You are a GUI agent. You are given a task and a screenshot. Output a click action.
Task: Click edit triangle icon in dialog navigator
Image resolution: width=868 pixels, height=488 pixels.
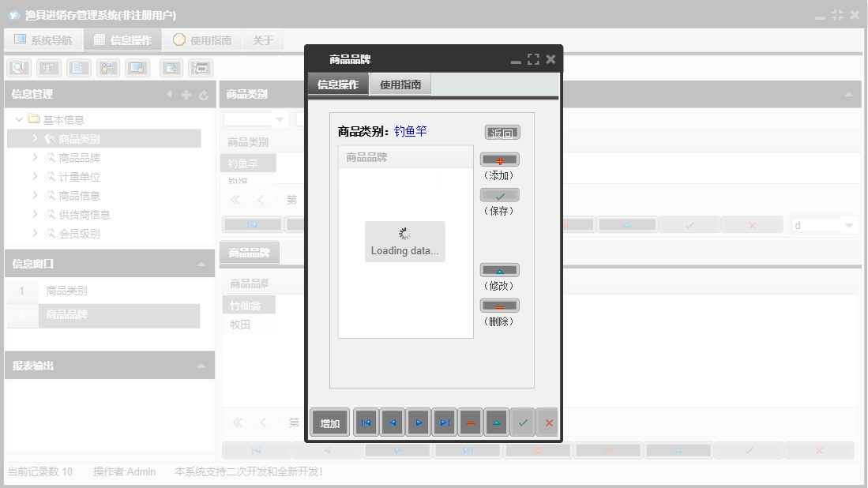click(497, 422)
